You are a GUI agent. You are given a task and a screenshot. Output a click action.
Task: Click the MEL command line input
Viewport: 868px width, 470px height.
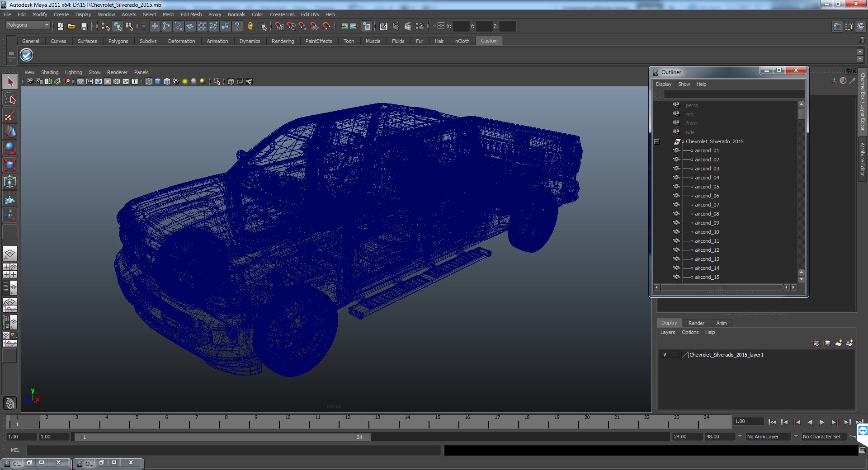pyautogui.click(x=233, y=450)
